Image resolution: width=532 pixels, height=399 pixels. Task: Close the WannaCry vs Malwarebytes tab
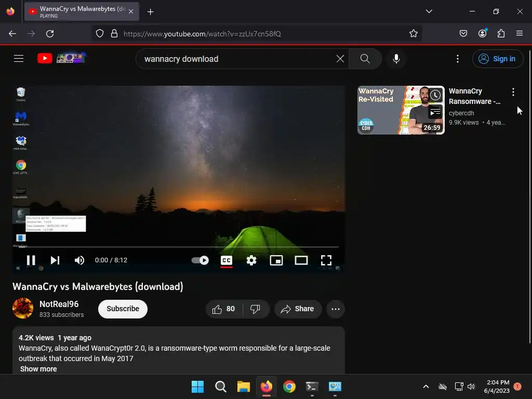click(131, 11)
